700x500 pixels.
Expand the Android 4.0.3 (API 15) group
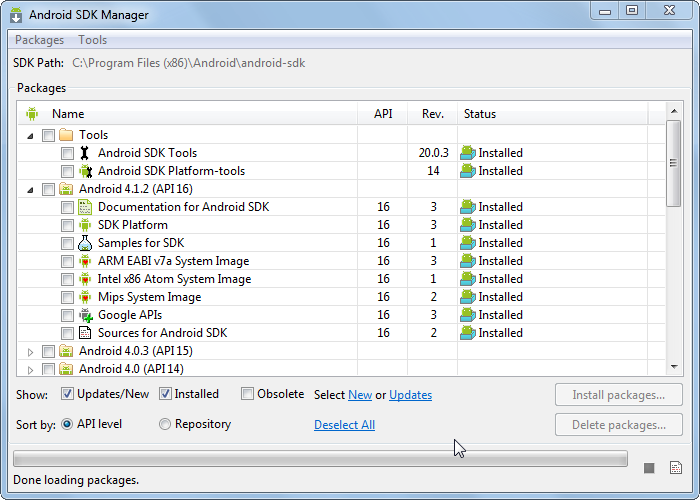[x=30, y=351]
